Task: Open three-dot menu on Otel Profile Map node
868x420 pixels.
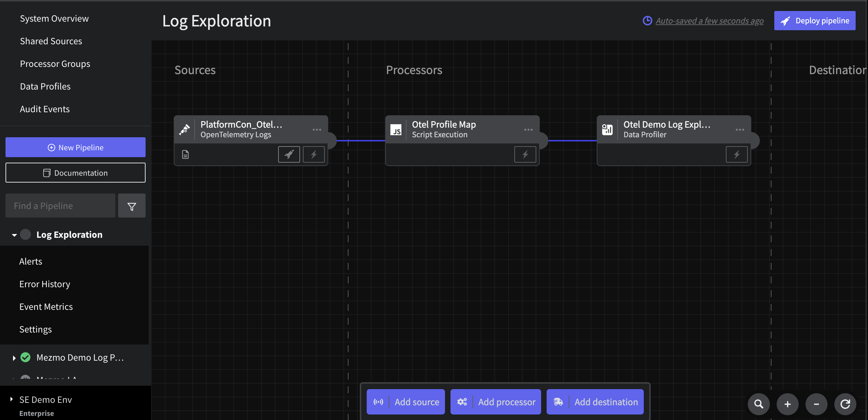Action: (528, 130)
